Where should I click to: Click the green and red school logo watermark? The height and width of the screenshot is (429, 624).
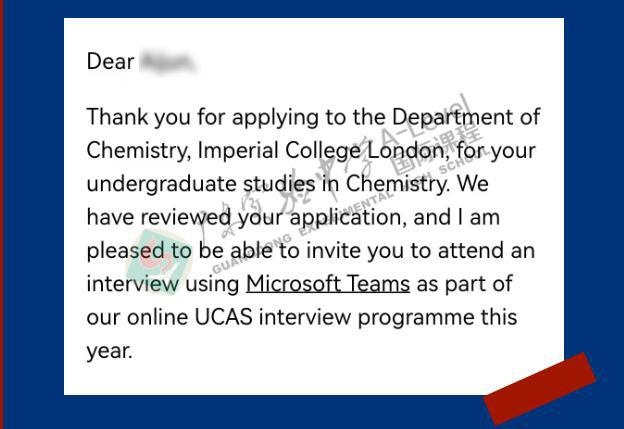(159, 261)
